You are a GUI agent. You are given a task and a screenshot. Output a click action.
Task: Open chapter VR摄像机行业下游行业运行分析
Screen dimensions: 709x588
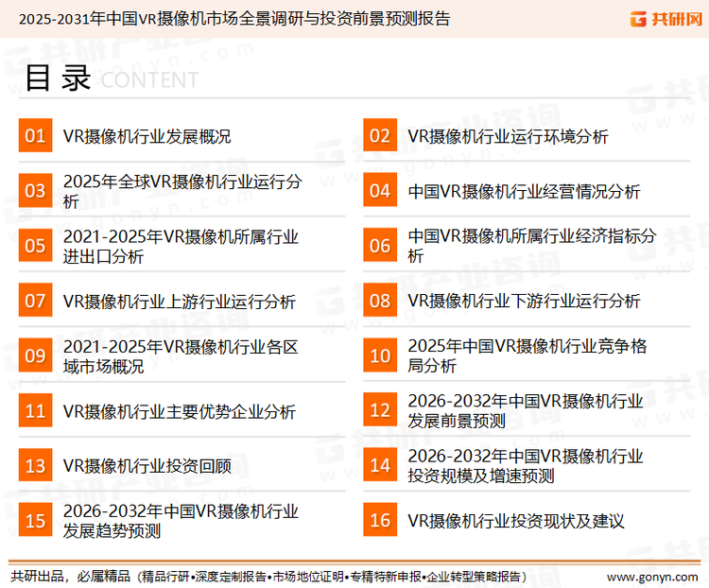point(525,301)
